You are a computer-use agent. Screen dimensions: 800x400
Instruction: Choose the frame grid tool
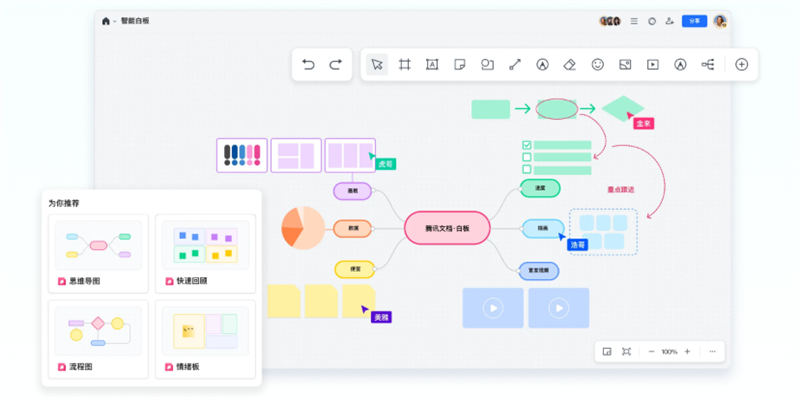tap(405, 64)
